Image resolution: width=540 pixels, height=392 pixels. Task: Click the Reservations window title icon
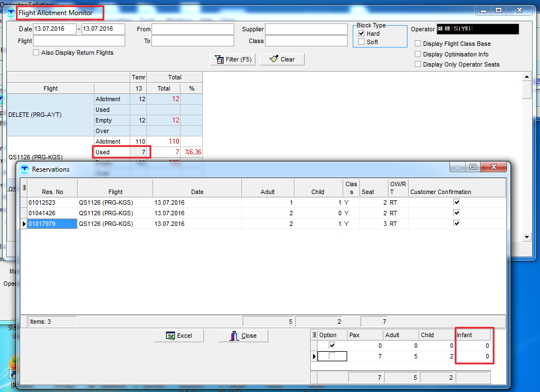point(24,169)
